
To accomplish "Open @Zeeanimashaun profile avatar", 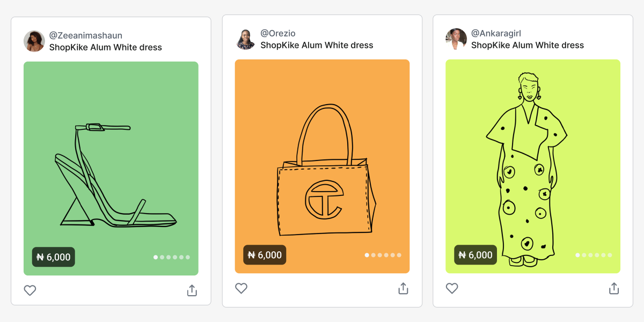I will coord(34,41).
